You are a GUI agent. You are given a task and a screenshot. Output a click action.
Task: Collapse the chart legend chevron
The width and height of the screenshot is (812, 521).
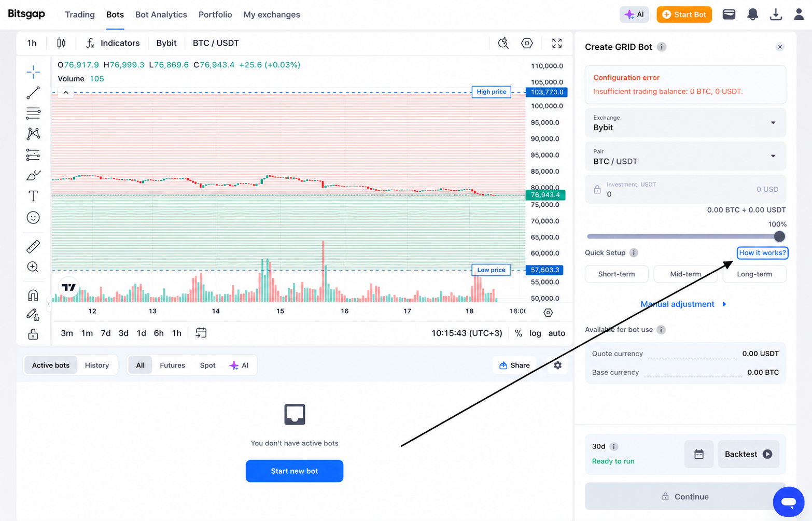[x=66, y=93]
